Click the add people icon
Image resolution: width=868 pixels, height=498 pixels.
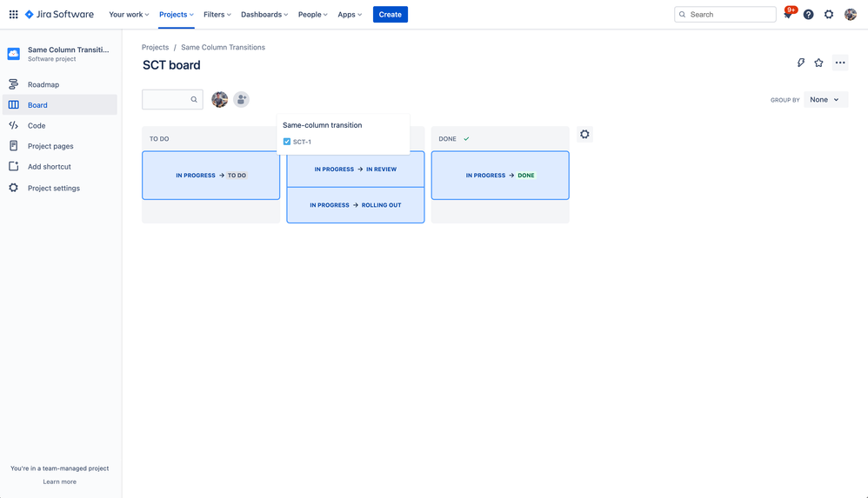click(241, 100)
